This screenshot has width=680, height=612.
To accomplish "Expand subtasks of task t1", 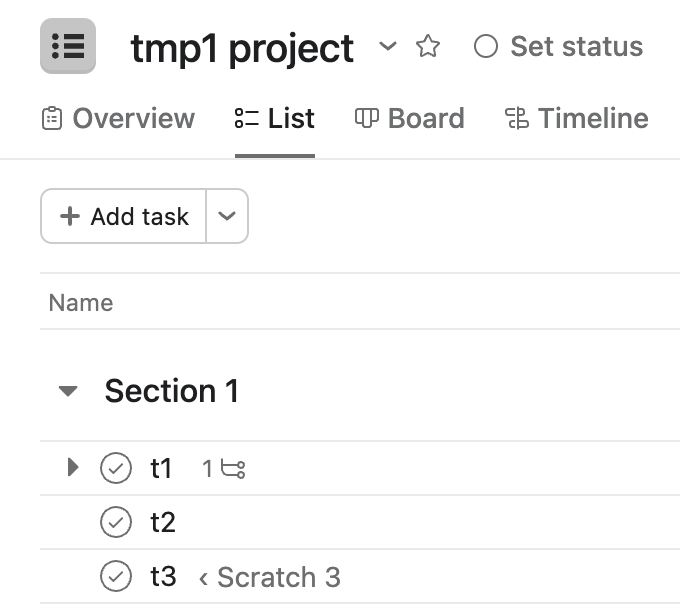I will (72, 467).
